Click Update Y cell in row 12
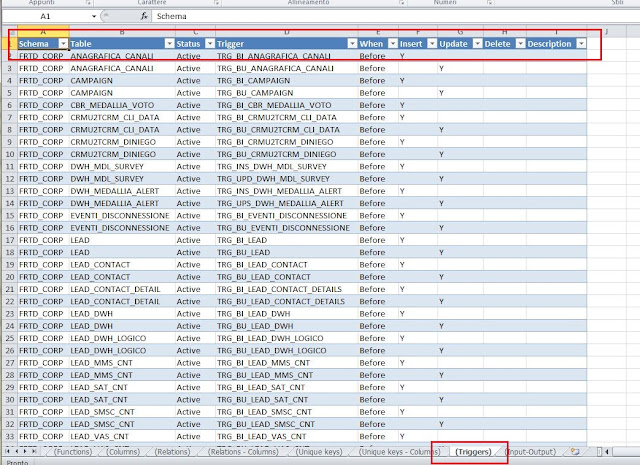 coord(460,179)
